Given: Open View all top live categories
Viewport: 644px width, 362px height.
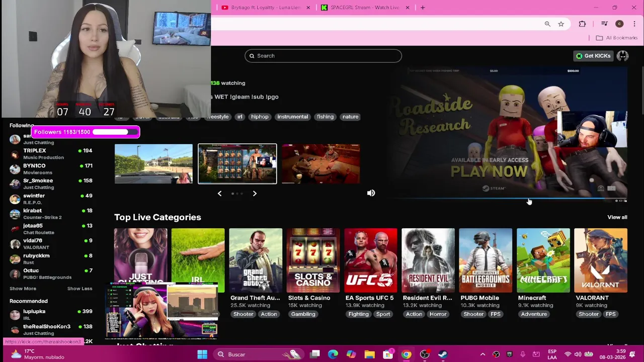Looking at the screenshot, I should coord(617,217).
